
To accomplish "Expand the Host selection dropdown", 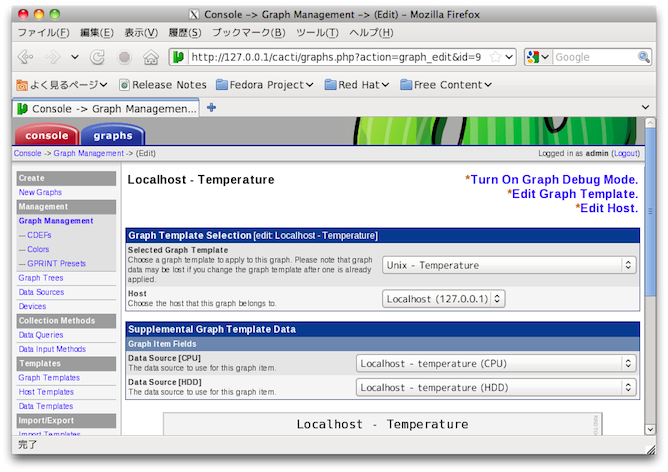I will tap(443, 298).
